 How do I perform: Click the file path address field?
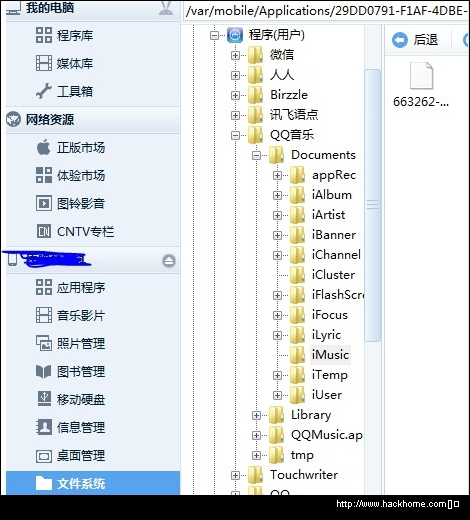tap(326, 11)
